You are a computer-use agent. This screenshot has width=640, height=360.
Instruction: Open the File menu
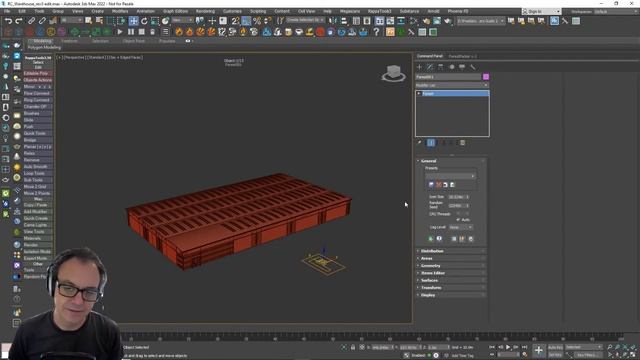click(x=7, y=11)
